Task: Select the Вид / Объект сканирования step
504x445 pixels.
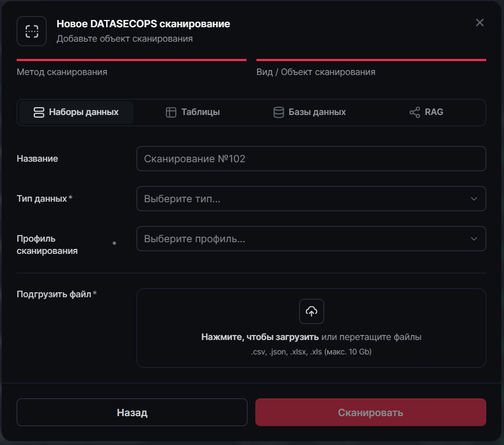Action: tap(371, 68)
